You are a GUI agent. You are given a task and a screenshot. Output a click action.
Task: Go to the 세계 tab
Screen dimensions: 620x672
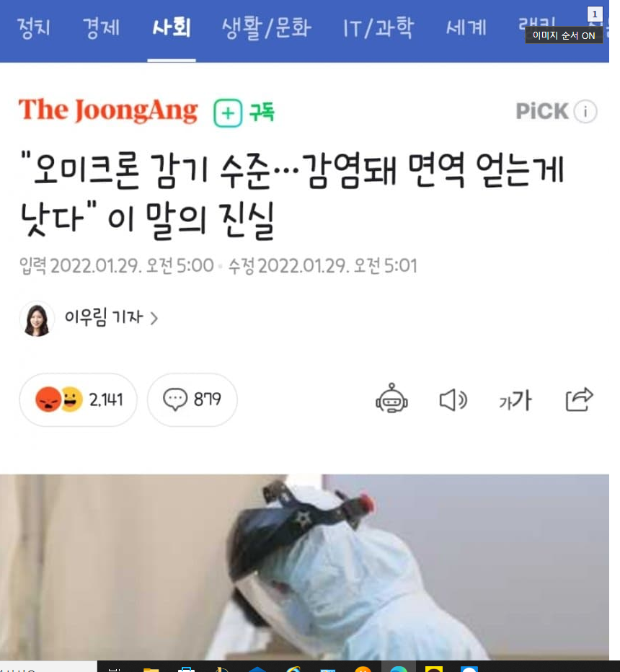pos(466,28)
